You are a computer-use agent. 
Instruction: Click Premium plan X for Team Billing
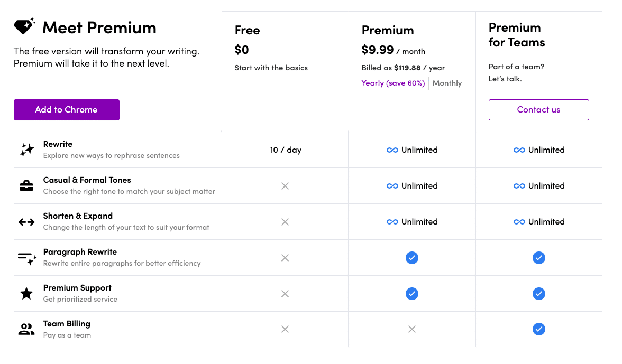[411, 329]
